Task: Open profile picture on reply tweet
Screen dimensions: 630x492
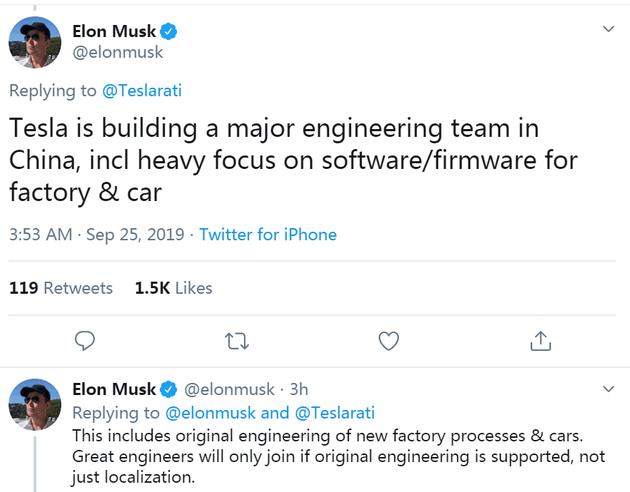Action: [x=35, y=404]
